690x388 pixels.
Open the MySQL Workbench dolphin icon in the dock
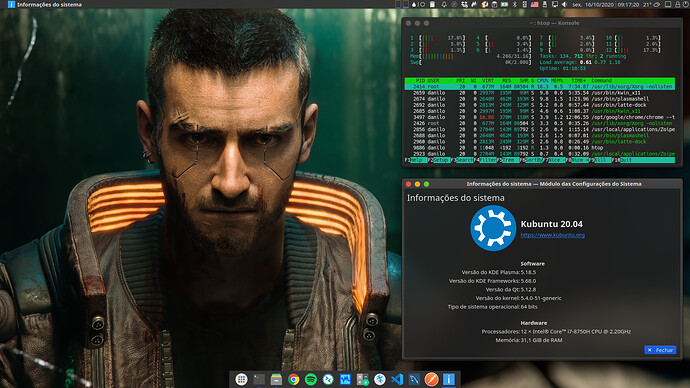[414, 379]
